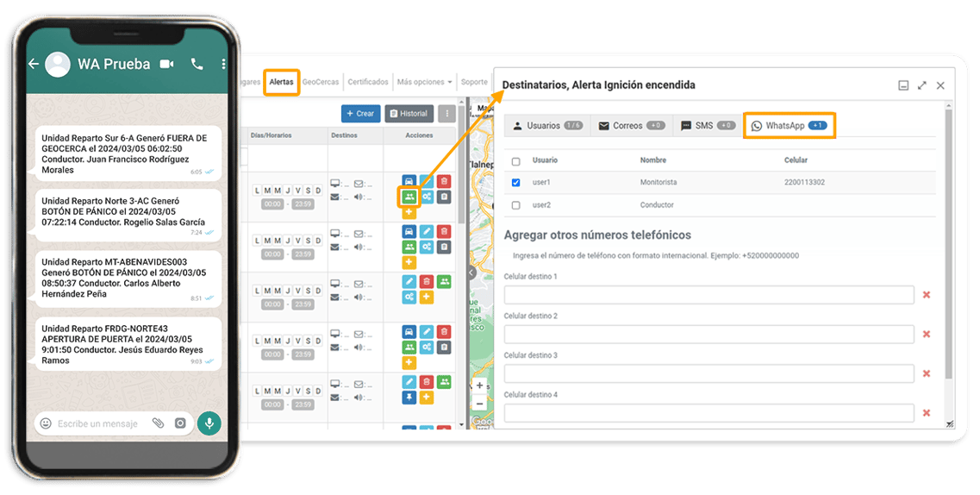The width and height of the screenshot is (980, 495).
Task: Open the WA Prueba profile picture
Action: click(x=58, y=65)
